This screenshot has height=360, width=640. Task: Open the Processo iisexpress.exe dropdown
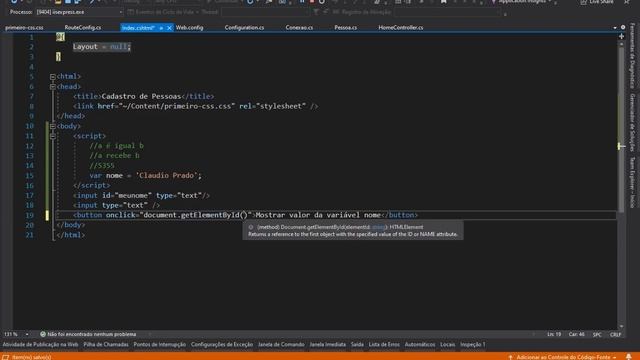click(x=79, y=12)
